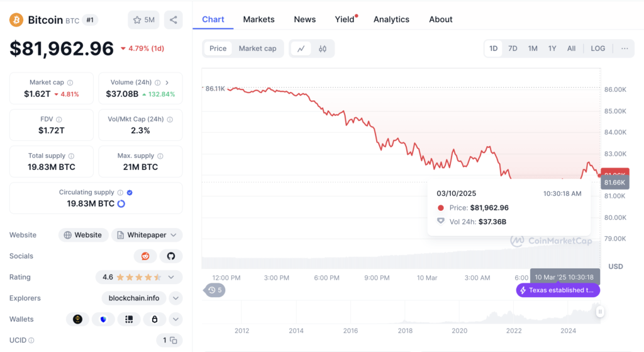
Task: Open the GitHub social link
Action: click(x=171, y=256)
